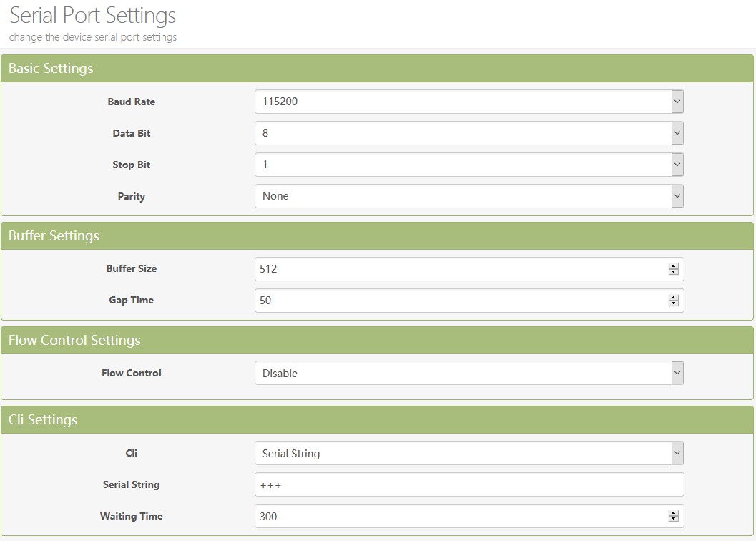The width and height of the screenshot is (756, 541).
Task: Decrease Gap Time with down arrow
Action: click(x=673, y=303)
